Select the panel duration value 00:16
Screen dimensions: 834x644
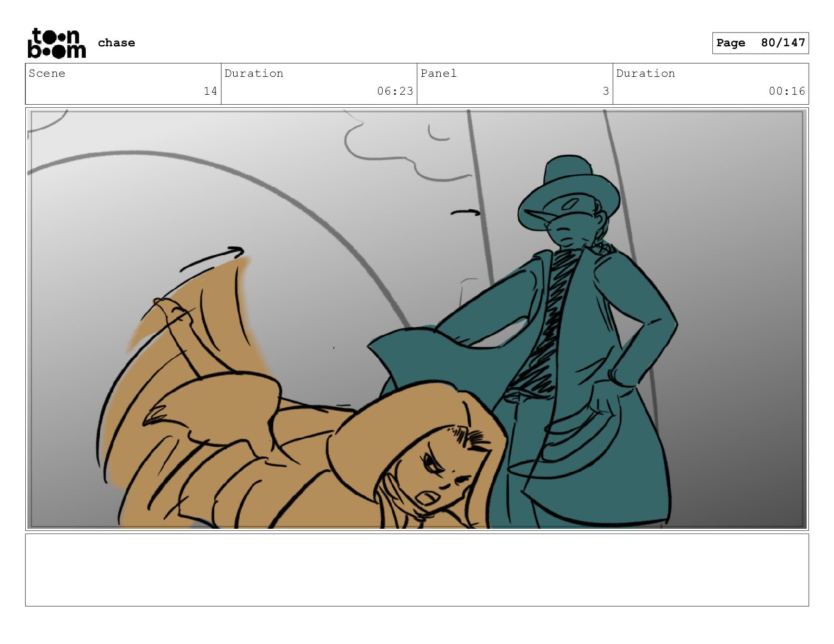(787, 91)
